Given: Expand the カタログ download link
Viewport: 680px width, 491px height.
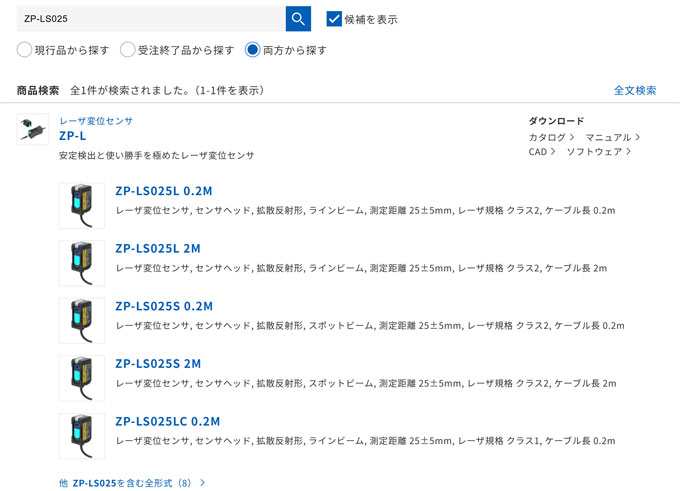Looking at the screenshot, I should point(551,137).
